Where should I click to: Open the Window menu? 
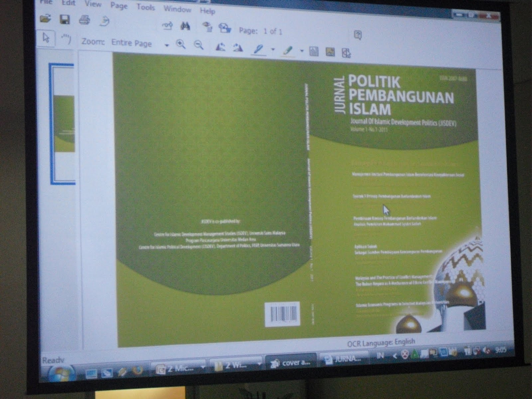tap(177, 9)
